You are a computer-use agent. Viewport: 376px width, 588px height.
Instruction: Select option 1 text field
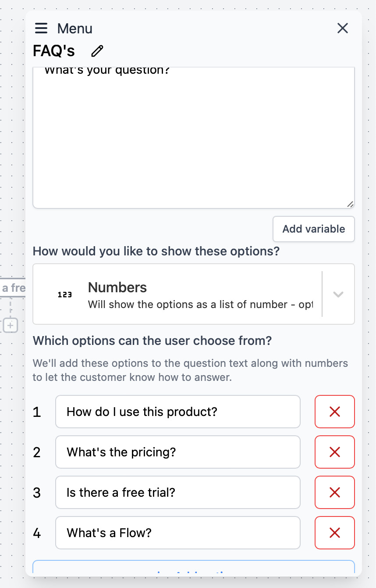click(177, 412)
